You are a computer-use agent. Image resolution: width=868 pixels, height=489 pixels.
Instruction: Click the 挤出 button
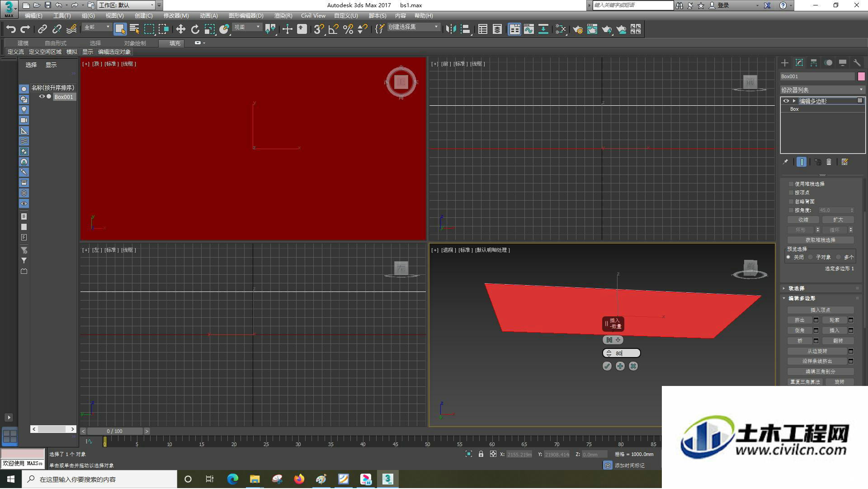800,320
